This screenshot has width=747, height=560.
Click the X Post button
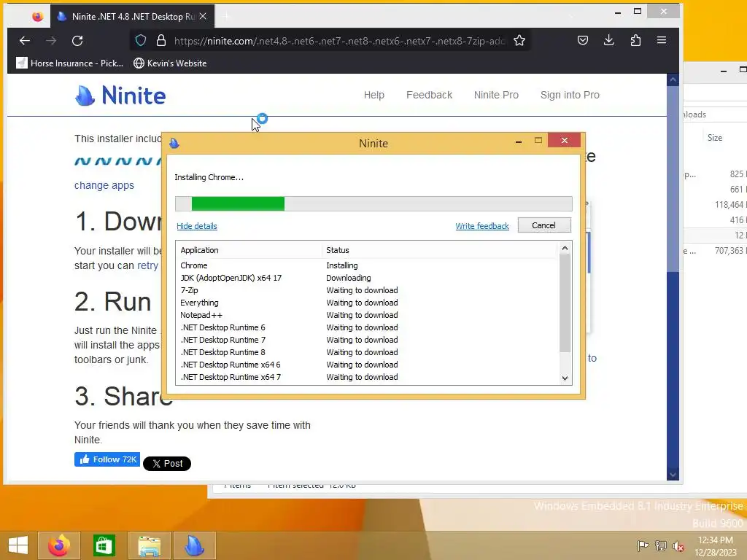167,463
